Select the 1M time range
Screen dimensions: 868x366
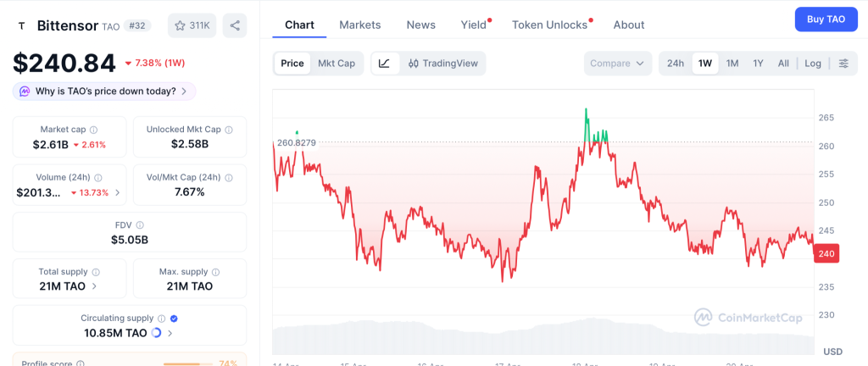point(732,64)
